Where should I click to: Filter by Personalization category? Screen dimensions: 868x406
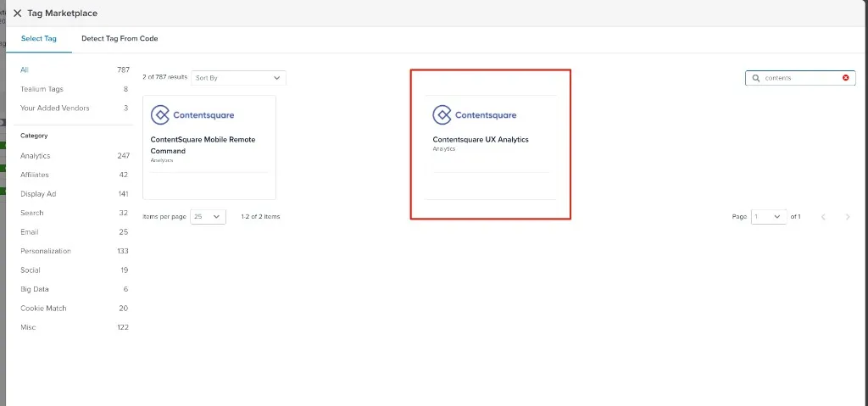(x=46, y=251)
